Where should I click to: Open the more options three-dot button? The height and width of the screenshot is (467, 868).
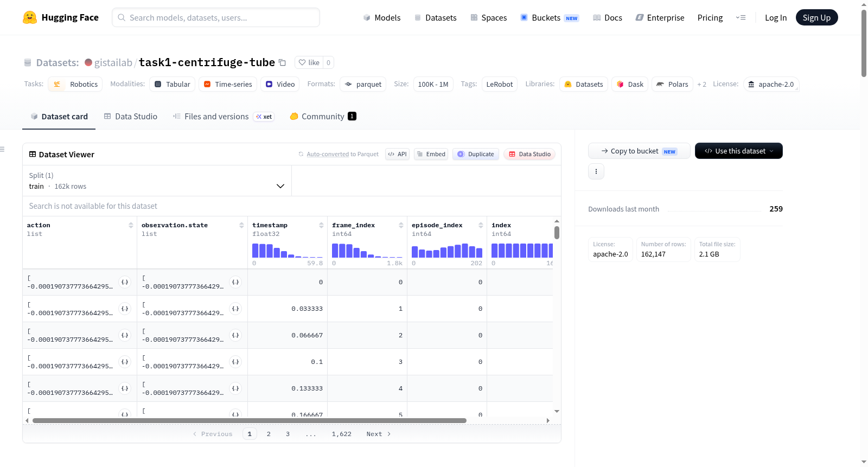click(x=596, y=171)
